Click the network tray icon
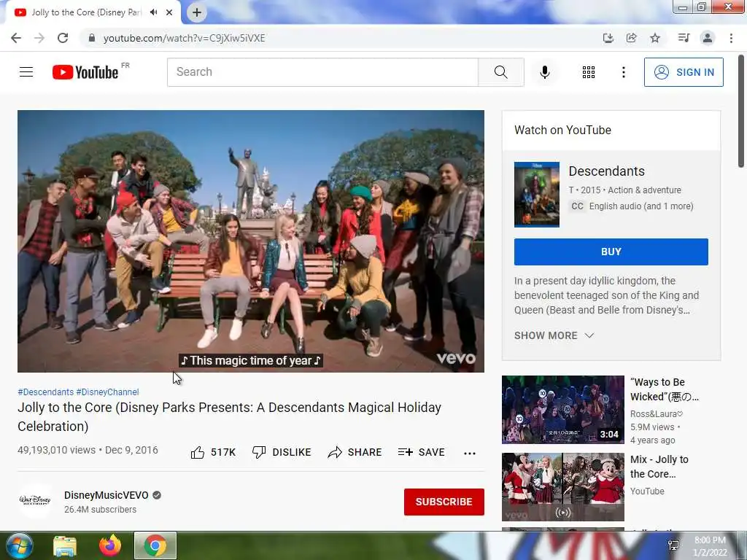Screen dimensions: 747x560 coord(673,545)
